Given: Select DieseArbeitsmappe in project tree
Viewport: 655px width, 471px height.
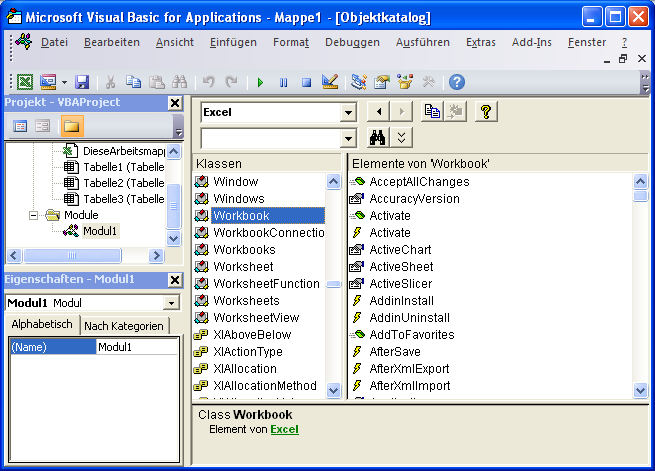Looking at the screenshot, I should coord(124,151).
